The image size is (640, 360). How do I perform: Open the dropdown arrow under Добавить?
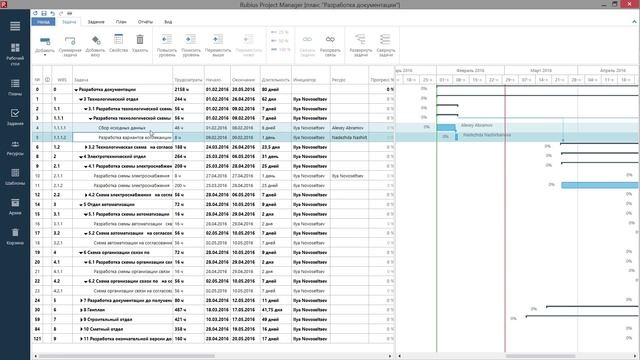tap(45, 55)
